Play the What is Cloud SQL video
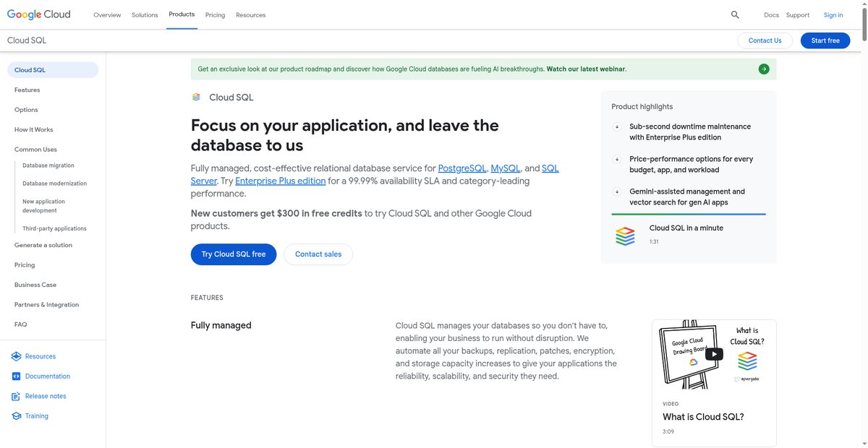Viewport: 868px width, 448px height. [x=714, y=354]
